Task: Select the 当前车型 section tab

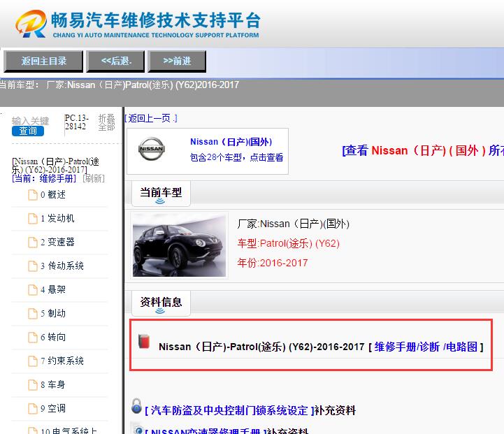Action: (x=161, y=194)
